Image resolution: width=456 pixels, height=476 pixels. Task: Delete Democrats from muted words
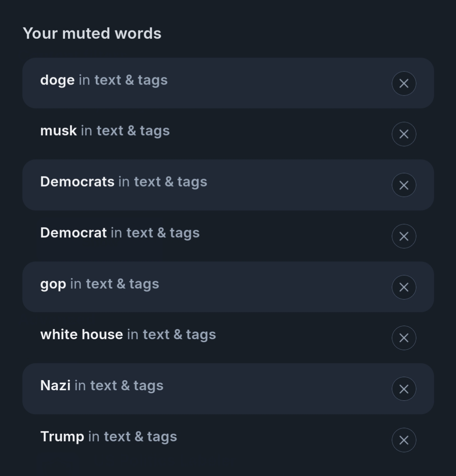[x=404, y=185]
